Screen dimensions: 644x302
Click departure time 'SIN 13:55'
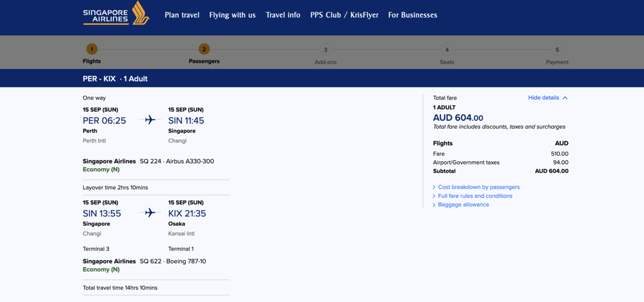coord(102,213)
